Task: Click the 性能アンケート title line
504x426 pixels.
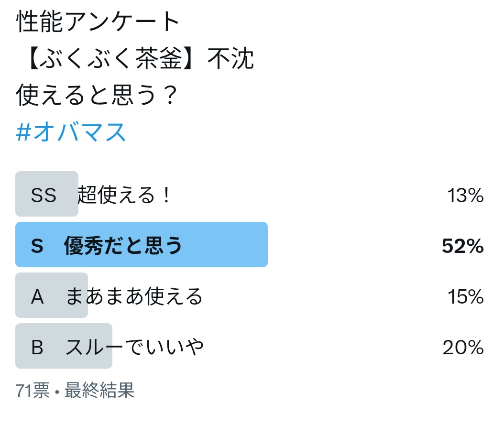Action: 98,21
